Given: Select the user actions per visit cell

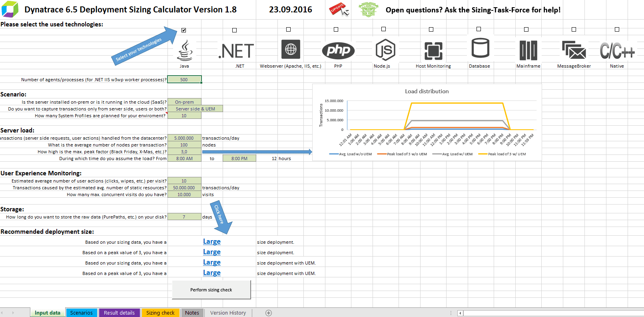Looking at the screenshot, I should (184, 181).
